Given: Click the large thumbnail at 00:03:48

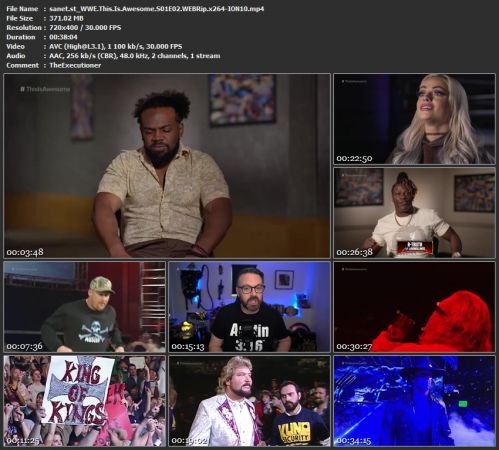Looking at the screenshot, I should coord(167,166).
